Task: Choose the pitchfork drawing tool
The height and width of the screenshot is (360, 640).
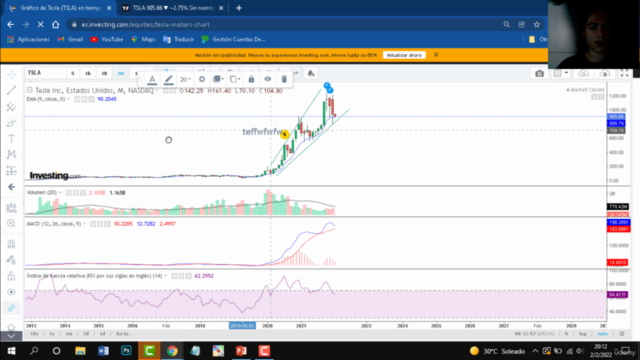Action: coord(11,107)
